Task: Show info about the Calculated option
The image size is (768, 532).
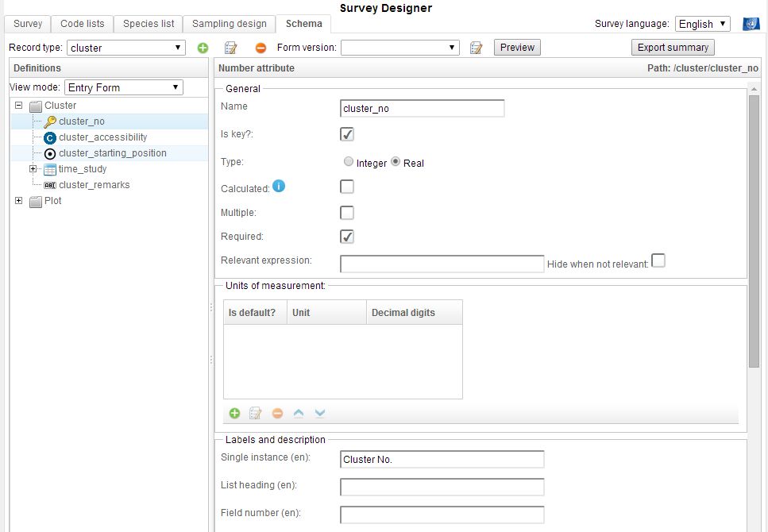Action: click(x=279, y=186)
